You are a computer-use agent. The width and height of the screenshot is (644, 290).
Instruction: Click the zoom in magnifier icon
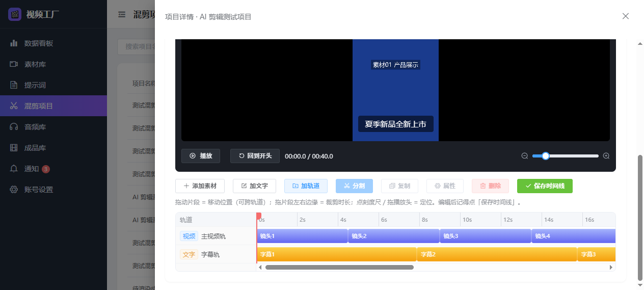606,156
